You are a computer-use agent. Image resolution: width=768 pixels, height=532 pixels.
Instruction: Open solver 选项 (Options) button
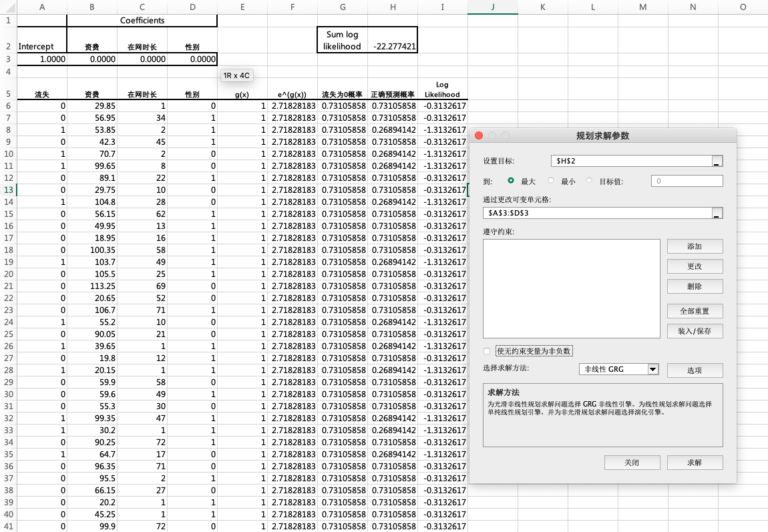(x=695, y=370)
